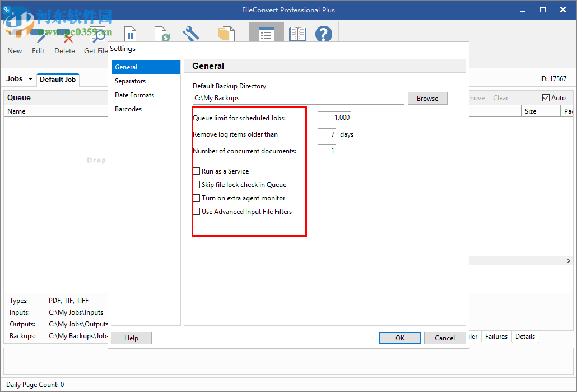Open the manual book icon on toolbar
Viewport: 577px width, 392px height.
point(297,34)
